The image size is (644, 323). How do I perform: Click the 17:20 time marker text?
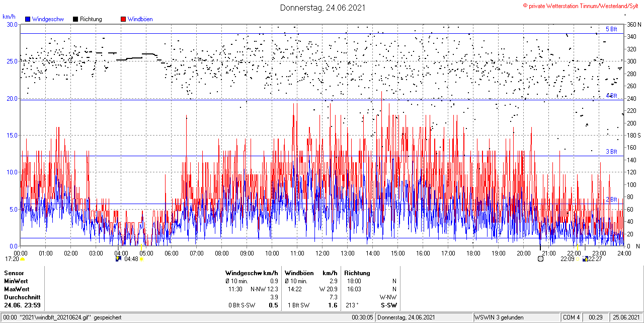click(12, 259)
